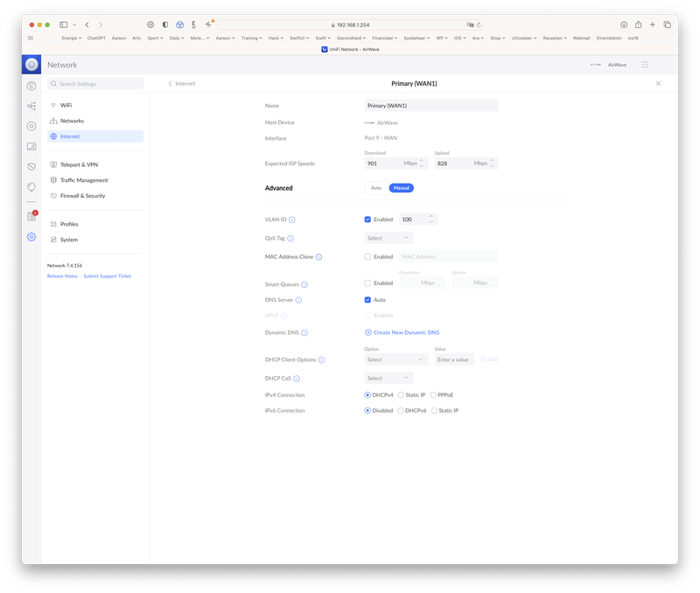Click Safari share icon
This screenshot has height=593, width=700.
coord(639,24)
